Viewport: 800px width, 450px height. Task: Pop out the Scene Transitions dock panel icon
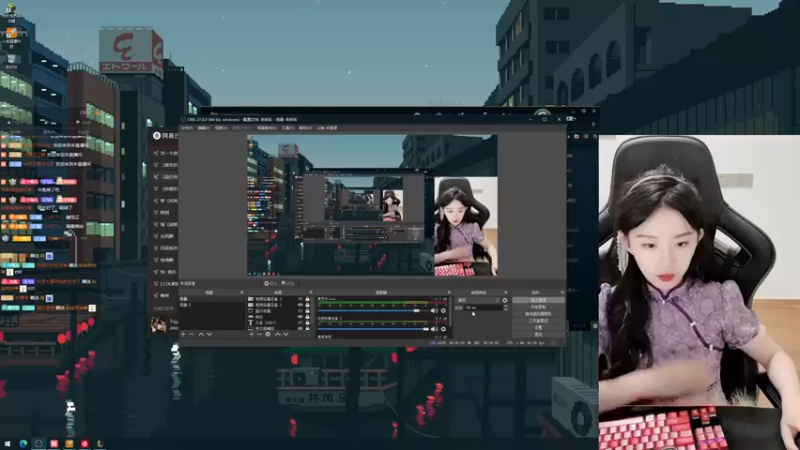(506, 292)
